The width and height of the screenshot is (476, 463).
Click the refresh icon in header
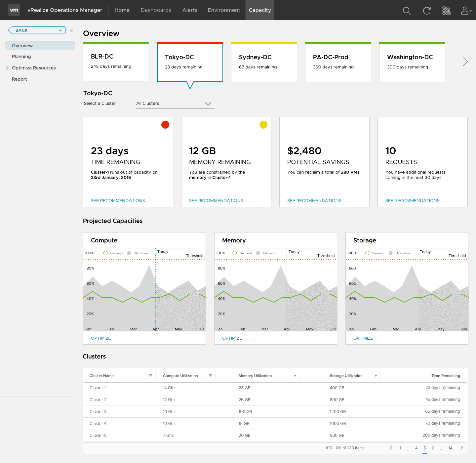pos(427,11)
